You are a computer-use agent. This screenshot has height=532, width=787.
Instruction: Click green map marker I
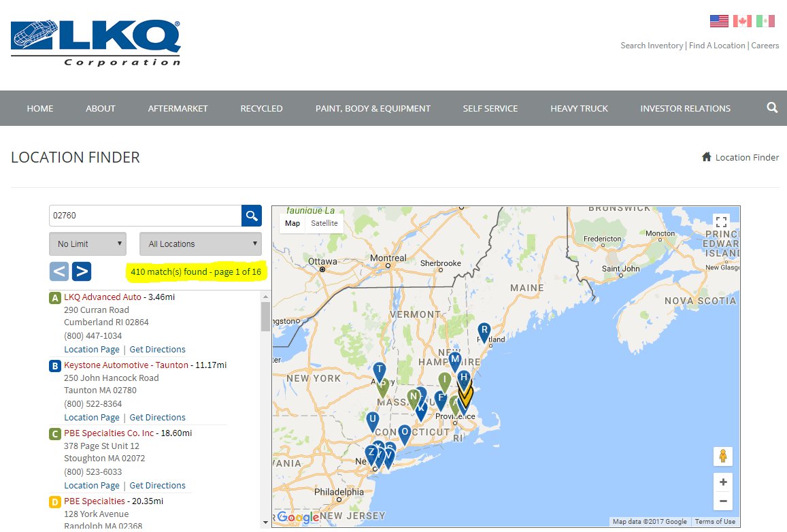pyautogui.click(x=444, y=382)
